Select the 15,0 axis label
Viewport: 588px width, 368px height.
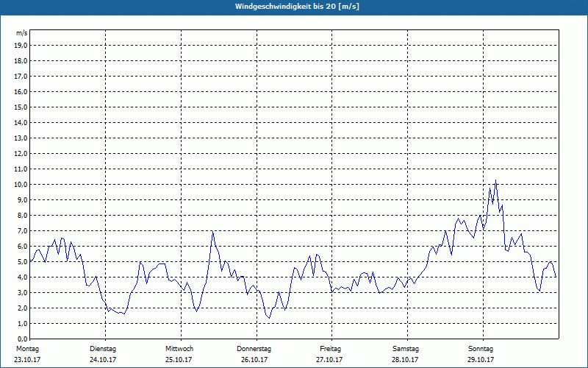coord(21,107)
